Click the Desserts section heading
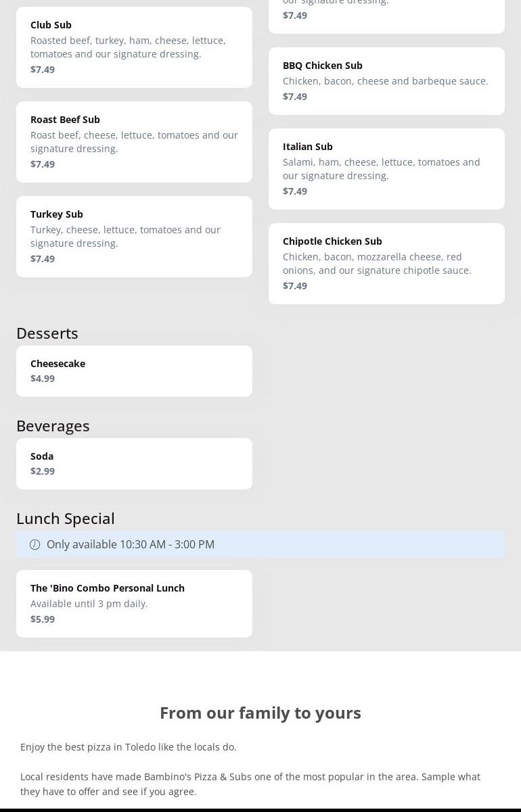Image resolution: width=521 pixels, height=812 pixels. click(x=47, y=333)
